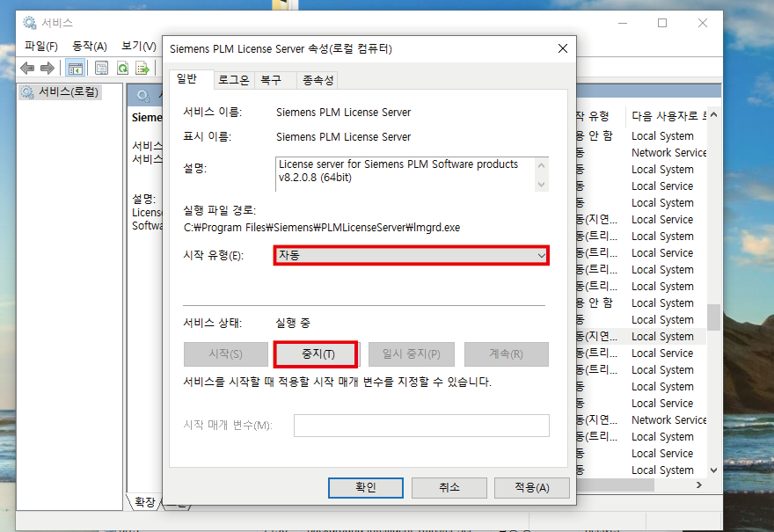Open the 보기(V) menu
The image size is (774, 532).
point(139,46)
